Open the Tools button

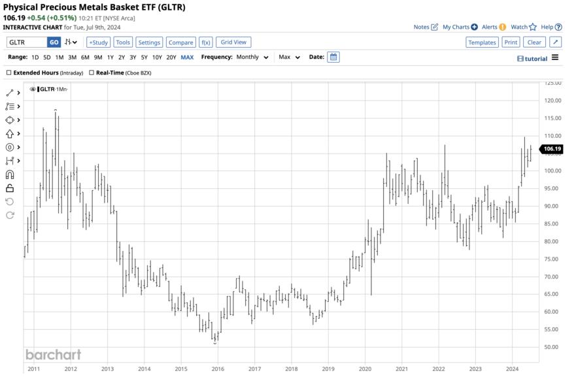click(x=123, y=42)
